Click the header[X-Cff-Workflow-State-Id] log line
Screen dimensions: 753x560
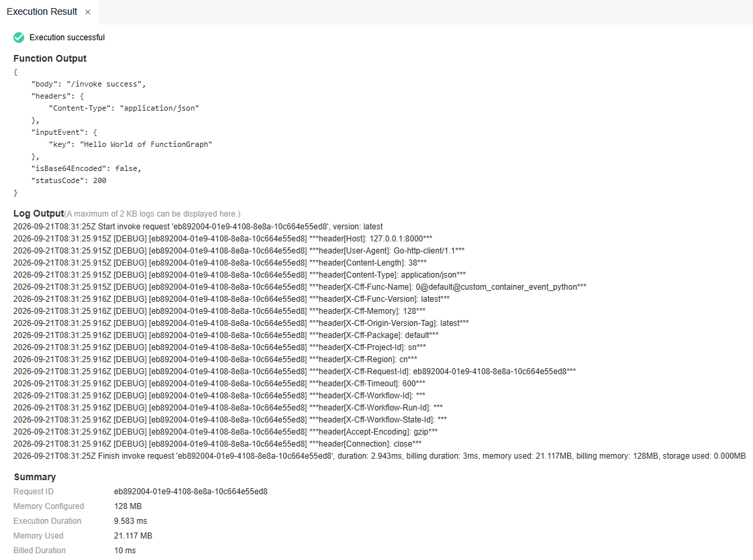230,419
